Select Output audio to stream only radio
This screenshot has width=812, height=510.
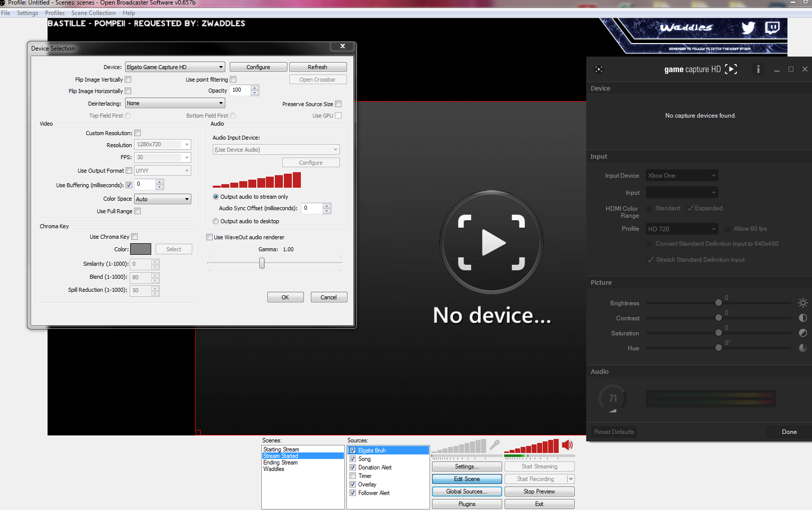click(216, 197)
